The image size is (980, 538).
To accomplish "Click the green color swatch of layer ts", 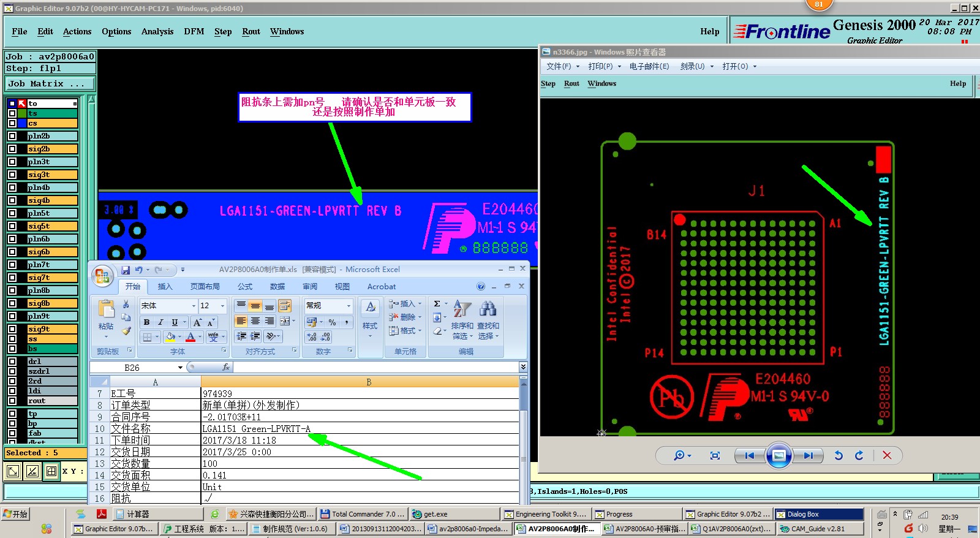I will coord(22,113).
